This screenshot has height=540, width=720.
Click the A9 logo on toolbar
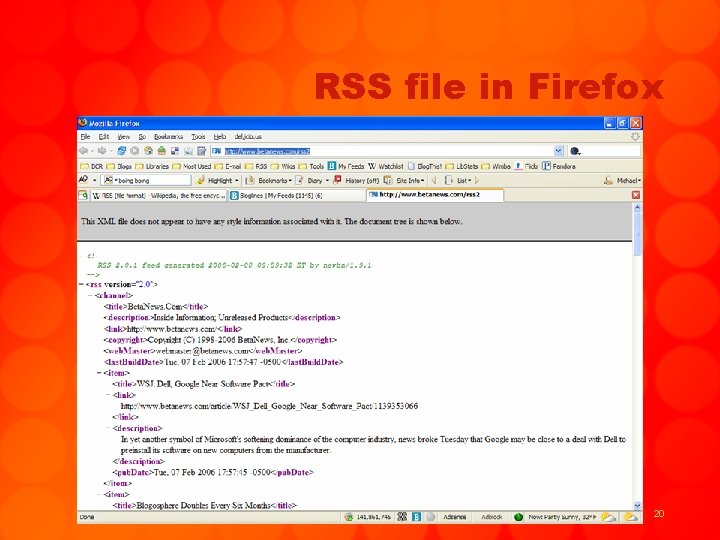tap(83, 180)
